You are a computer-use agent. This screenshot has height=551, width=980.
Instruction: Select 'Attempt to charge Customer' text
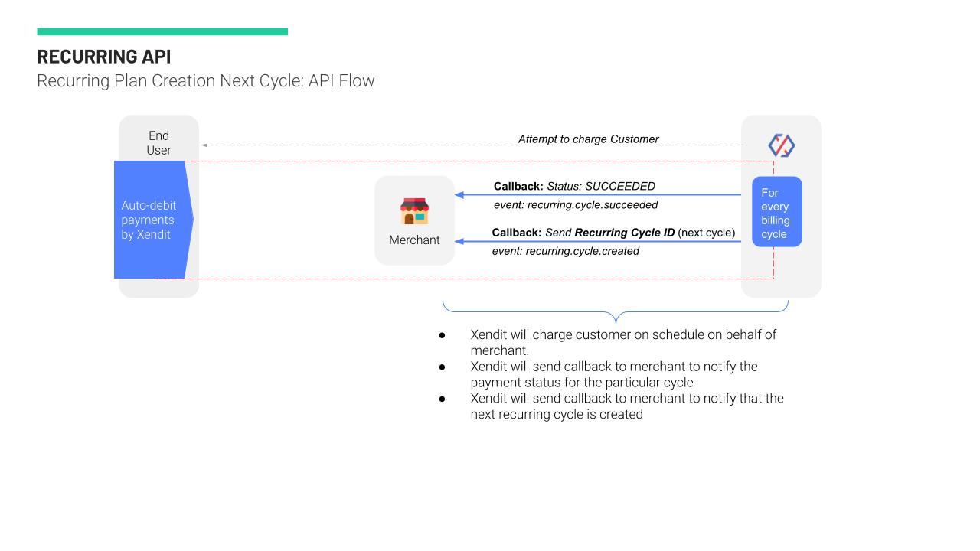588,139
